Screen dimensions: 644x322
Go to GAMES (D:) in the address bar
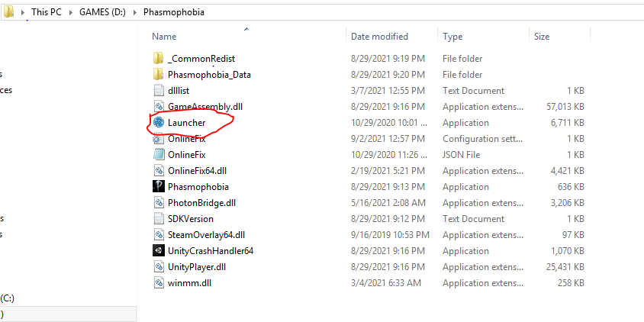click(102, 12)
